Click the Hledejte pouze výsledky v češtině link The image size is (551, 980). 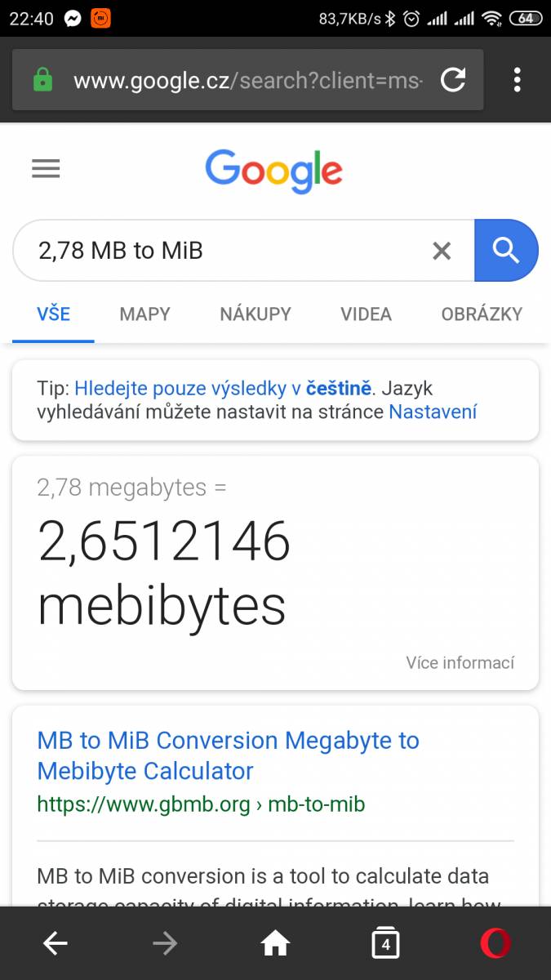pyautogui.click(x=223, y=388)
